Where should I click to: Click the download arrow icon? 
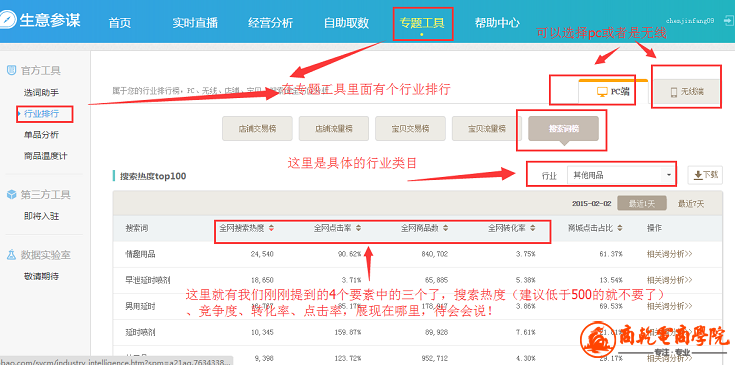(x=698, y=175)
